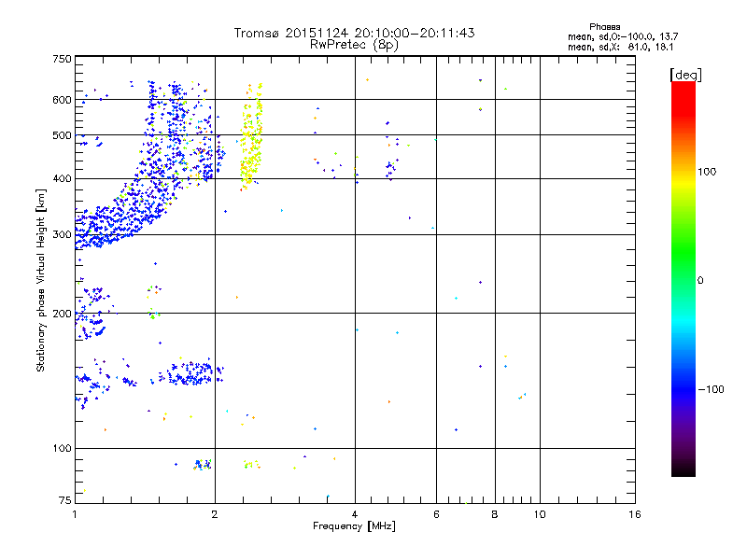Click the 'Phases' header text
747x560 pixels.
(x=604, y=27)
